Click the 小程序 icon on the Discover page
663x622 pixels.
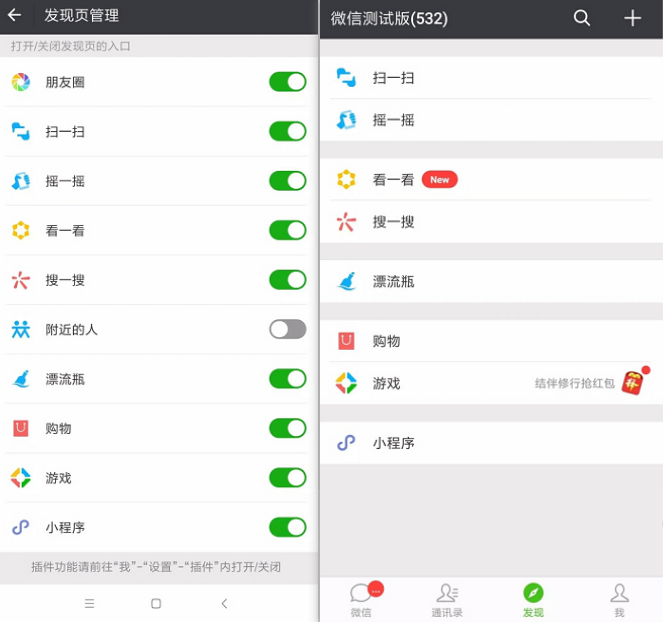tap(346, 443)
